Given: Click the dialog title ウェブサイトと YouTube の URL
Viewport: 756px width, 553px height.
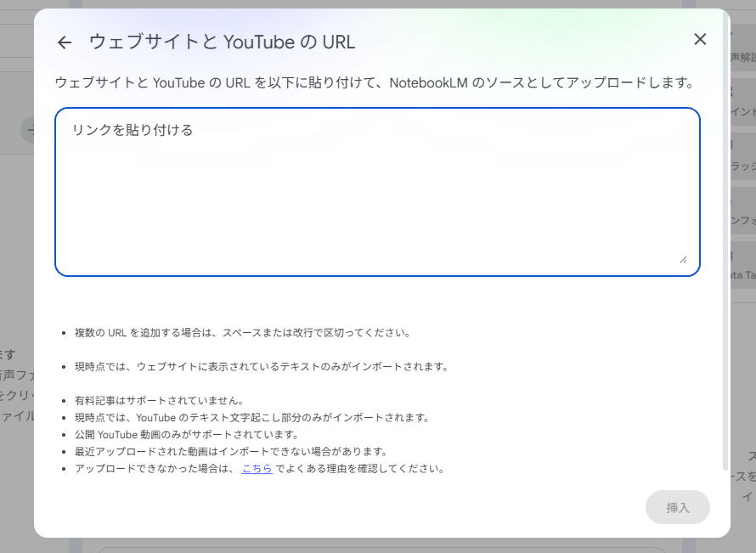Looking at the screenshot, I should click(223, 42).
